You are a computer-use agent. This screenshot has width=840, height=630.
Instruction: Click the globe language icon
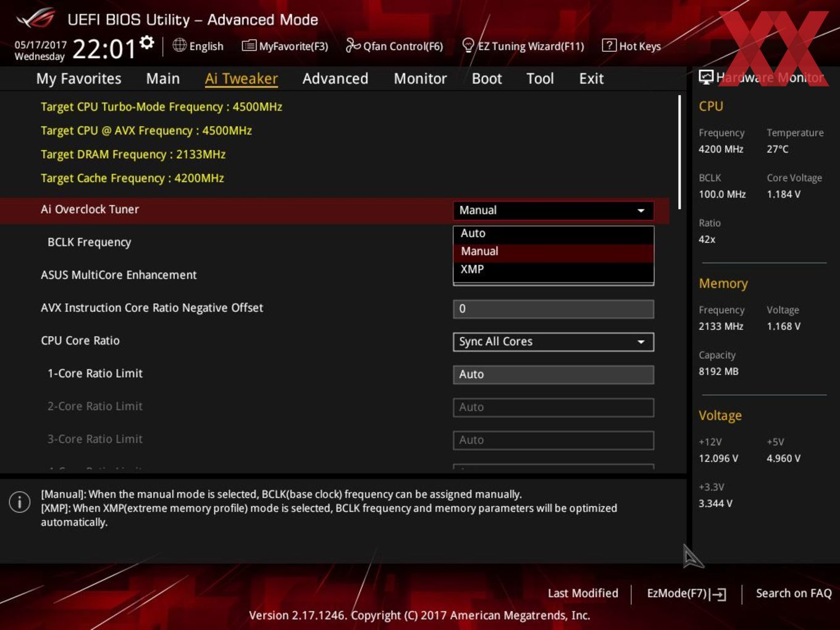tap(179, 45)
